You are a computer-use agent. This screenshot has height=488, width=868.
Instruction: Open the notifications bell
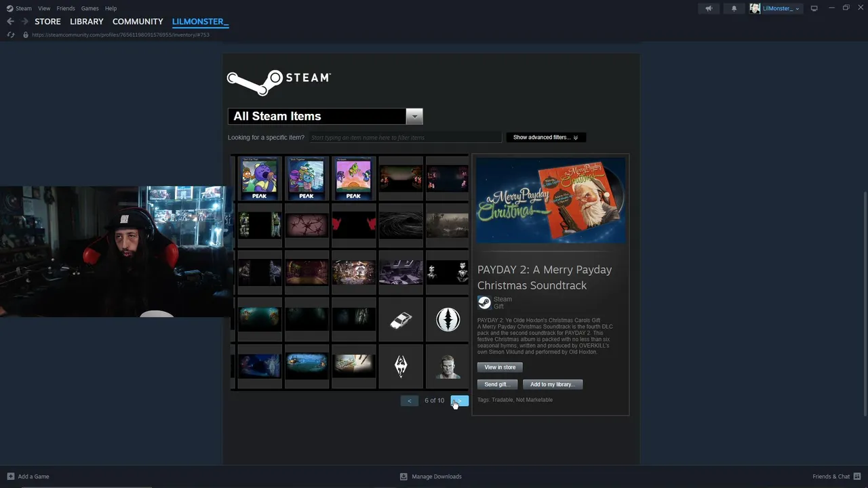pos(734,8)
